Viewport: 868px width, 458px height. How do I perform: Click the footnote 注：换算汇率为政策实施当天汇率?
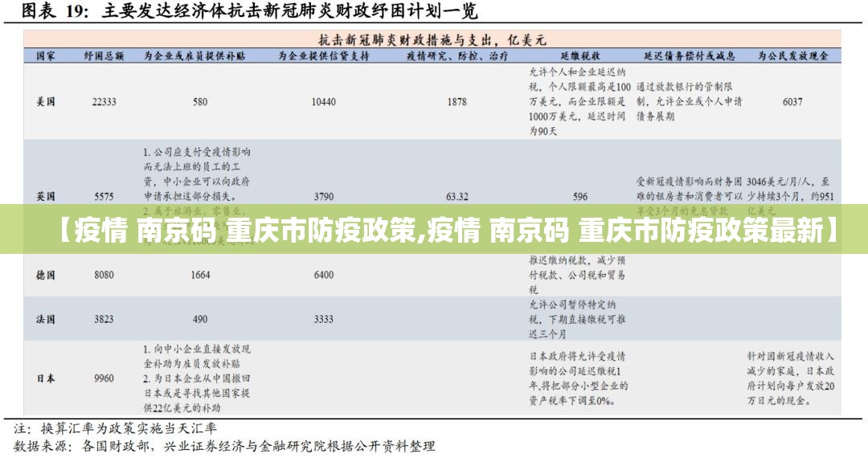click(115, 429)
